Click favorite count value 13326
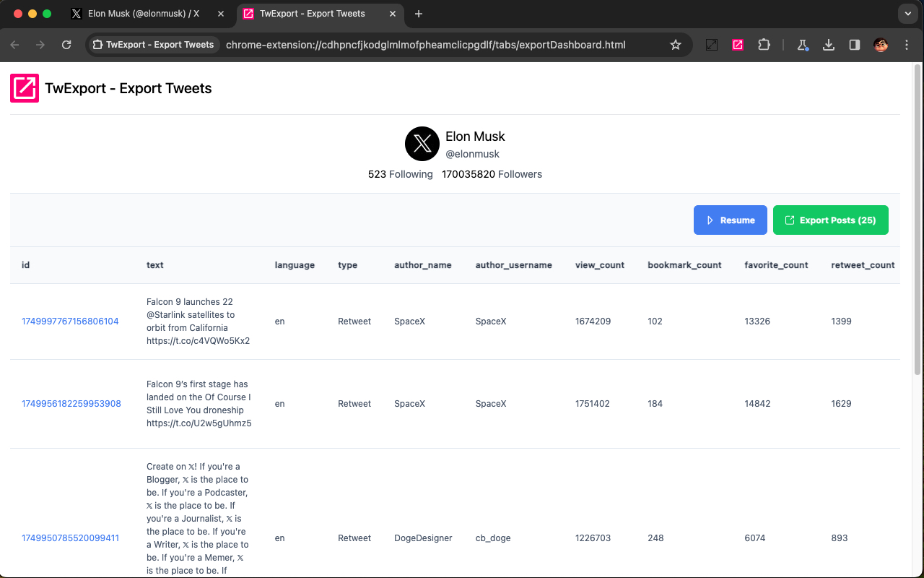 tap(757, 322)
